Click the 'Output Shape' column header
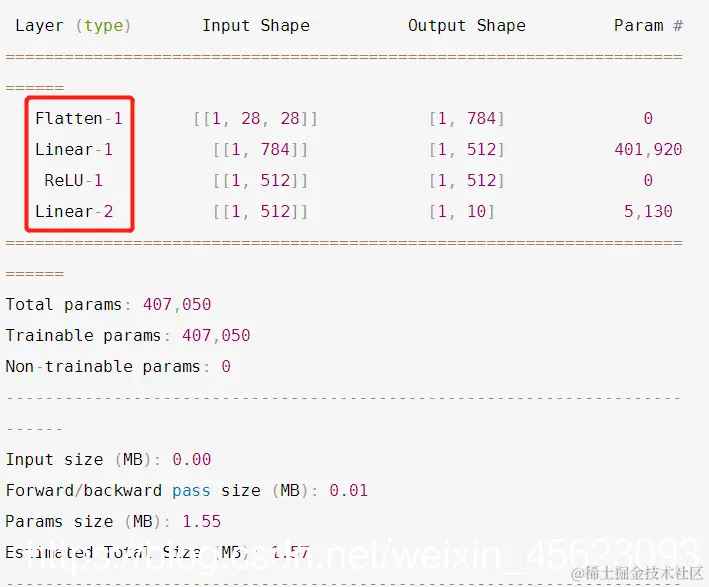 click(x=467, y=26)
